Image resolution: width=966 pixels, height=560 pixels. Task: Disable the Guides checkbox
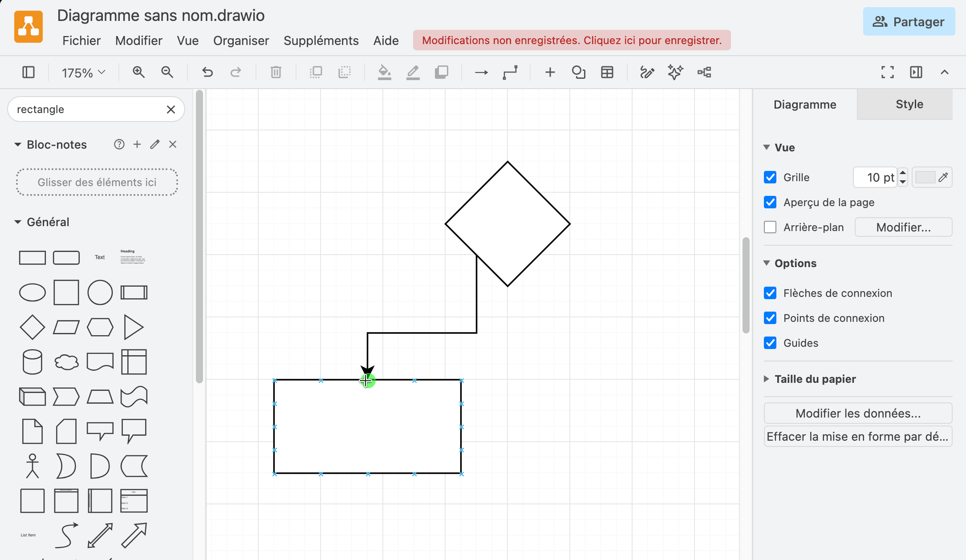[770, 343]
